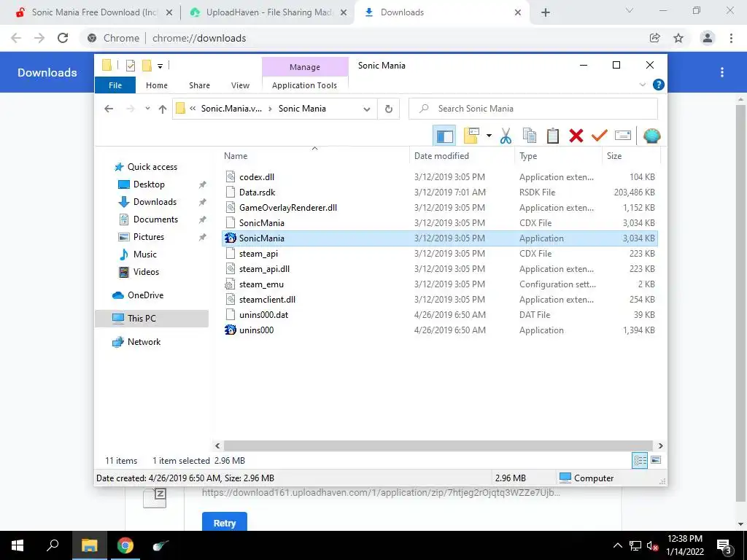747x560 pixels.
Task: Open Desktop in the navigation pane
Action: [149, 184]
